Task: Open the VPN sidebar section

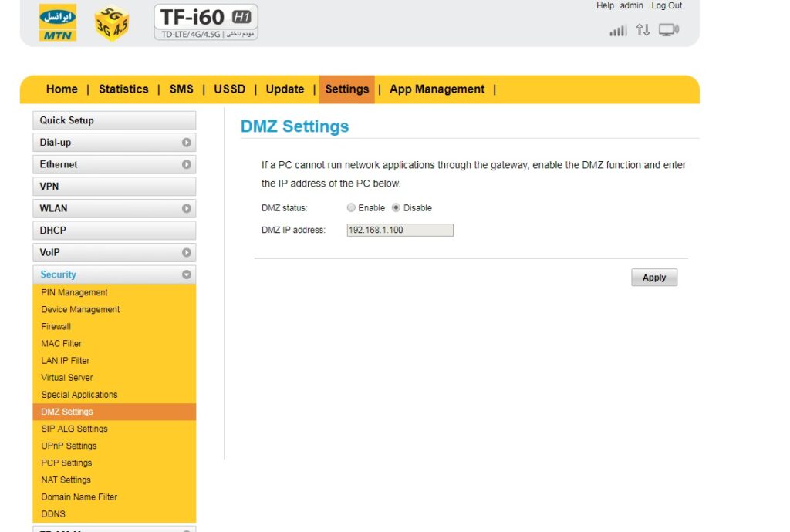Action: (x=114, y=187)
